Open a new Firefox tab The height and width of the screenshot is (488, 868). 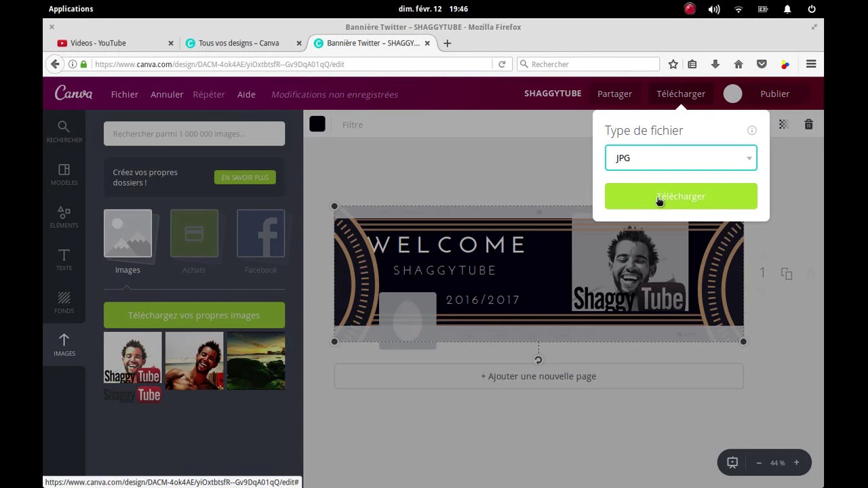pos(447,43)
